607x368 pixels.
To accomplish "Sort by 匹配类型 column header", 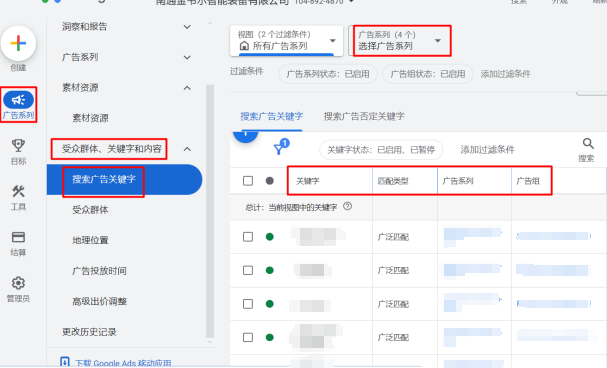I will point(393,181).
